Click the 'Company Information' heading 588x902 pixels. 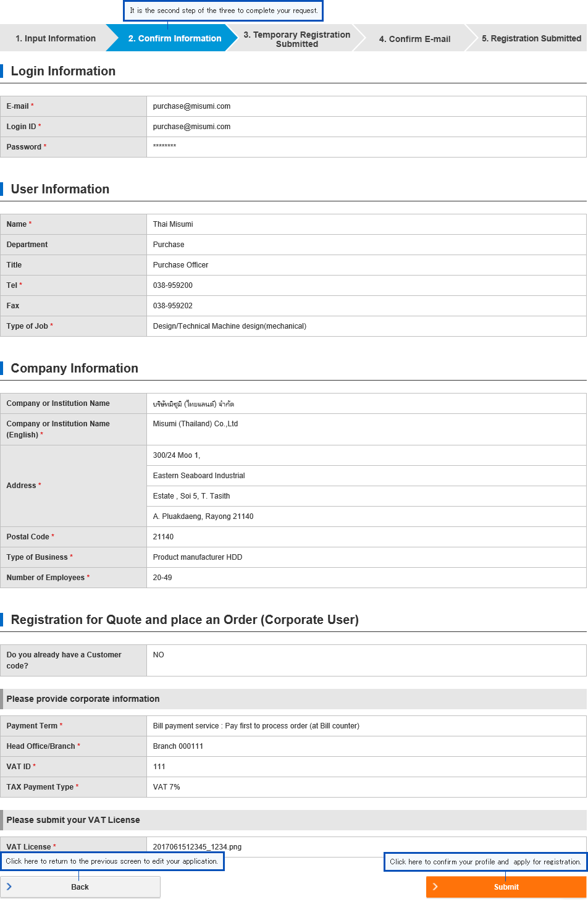[x=74, y=368]
